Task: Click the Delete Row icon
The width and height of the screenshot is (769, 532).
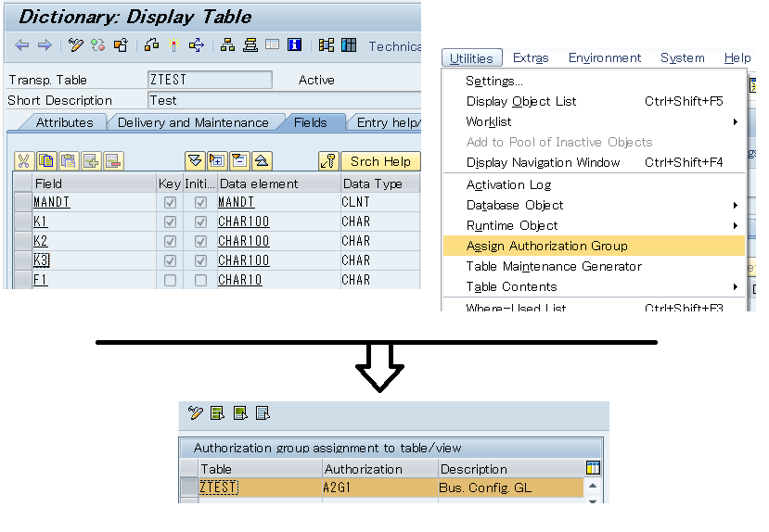Action: 114,161
